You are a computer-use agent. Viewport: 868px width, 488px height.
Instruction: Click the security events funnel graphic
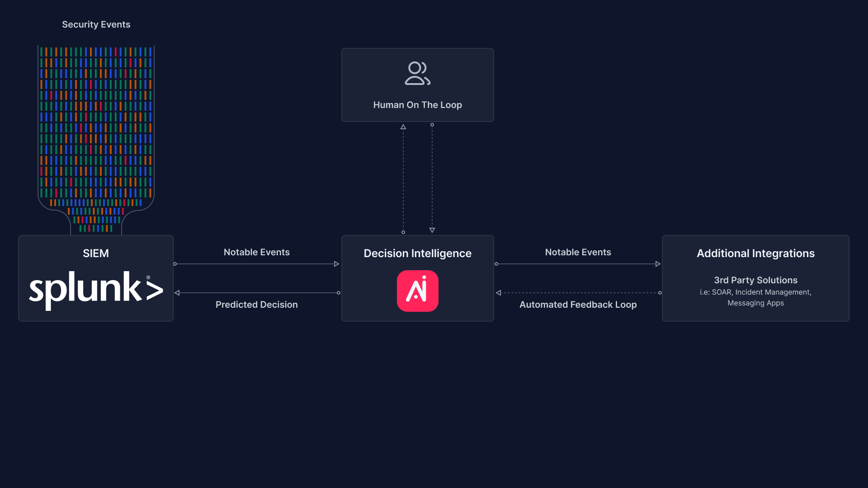[96, 136]
